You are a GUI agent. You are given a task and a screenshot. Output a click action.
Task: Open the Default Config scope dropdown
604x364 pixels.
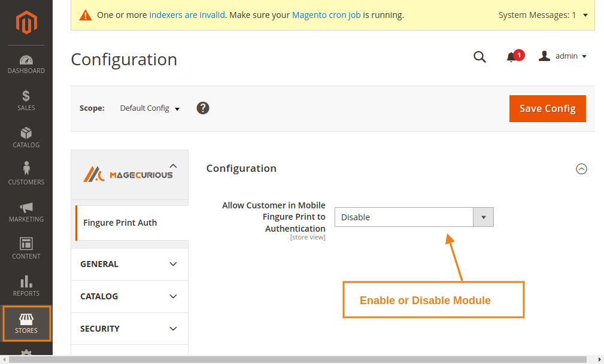pos(149,108)
